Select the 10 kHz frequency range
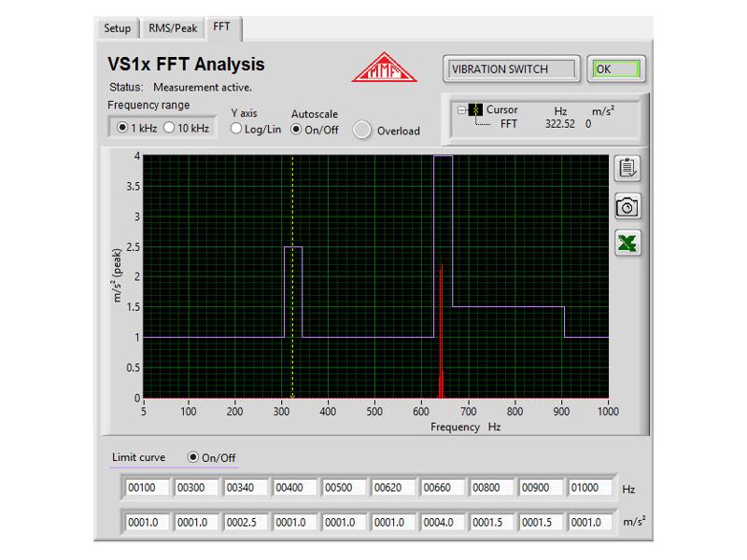The width and height of the screenshot is (747, 560). tap(169, 128)
